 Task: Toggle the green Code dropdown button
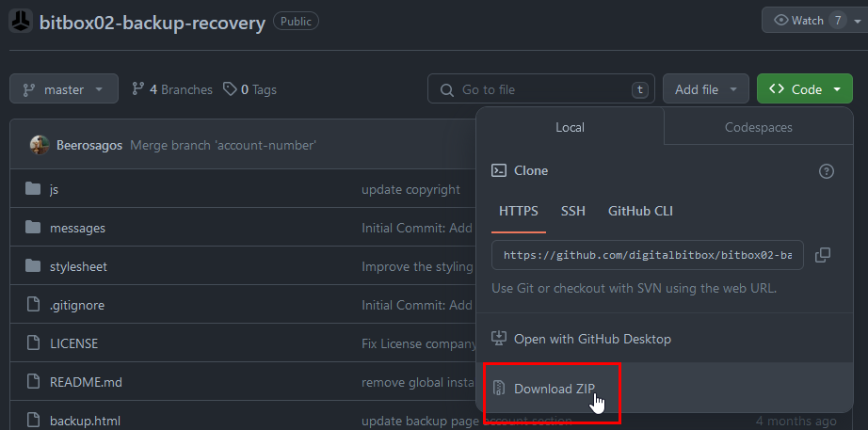coord(804,89)
